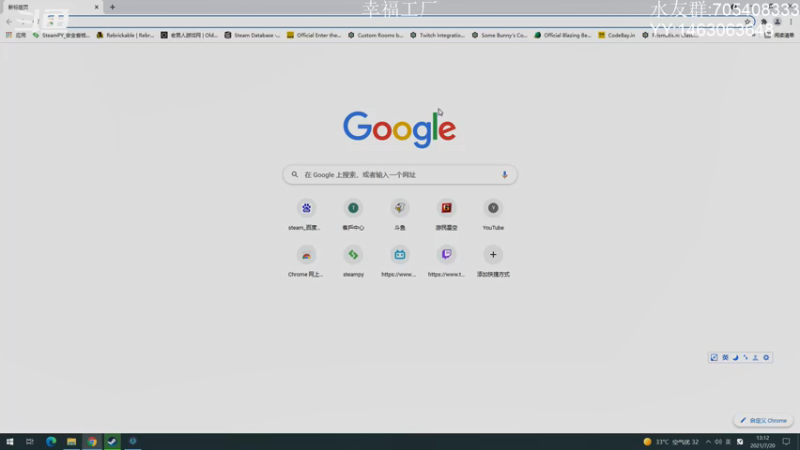800x450 pixels.
Task: Open the Chrome three-dot menu
Action: pyautogui.click(x=791, y=22)
